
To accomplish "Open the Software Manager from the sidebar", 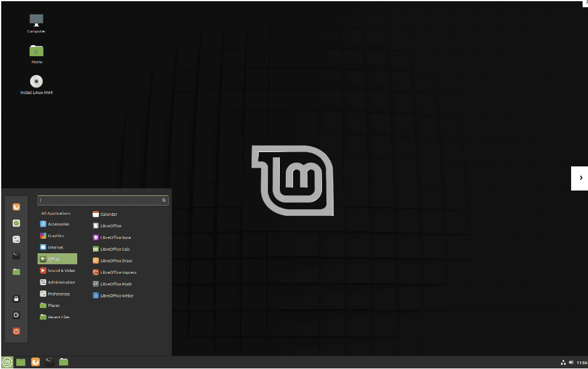I will coord(16,223).
